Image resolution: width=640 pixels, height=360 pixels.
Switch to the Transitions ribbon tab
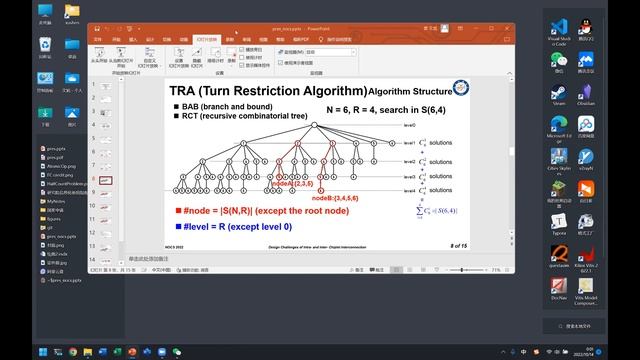[167, 40]
